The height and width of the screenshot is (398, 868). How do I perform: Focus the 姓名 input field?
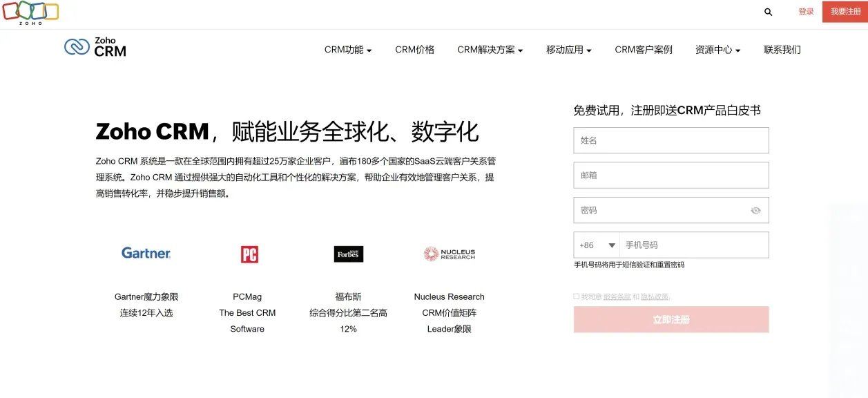(671, 140)
